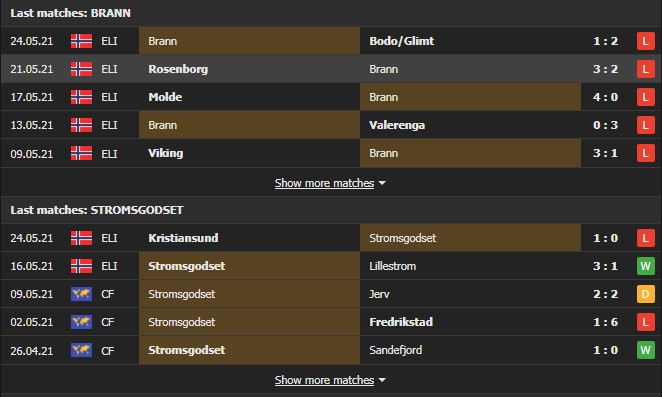Click the 1 : 6 score against Fredrikstad

pyautogui.click(x=605, y=322)
